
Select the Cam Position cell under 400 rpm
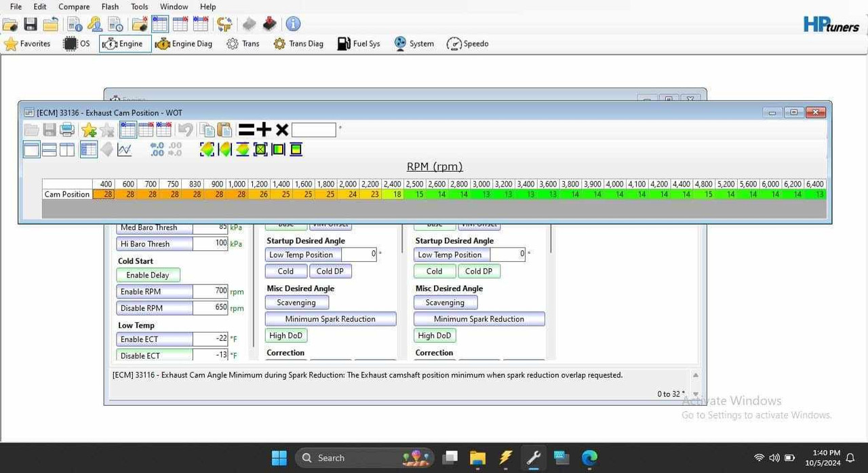(104, 194)
